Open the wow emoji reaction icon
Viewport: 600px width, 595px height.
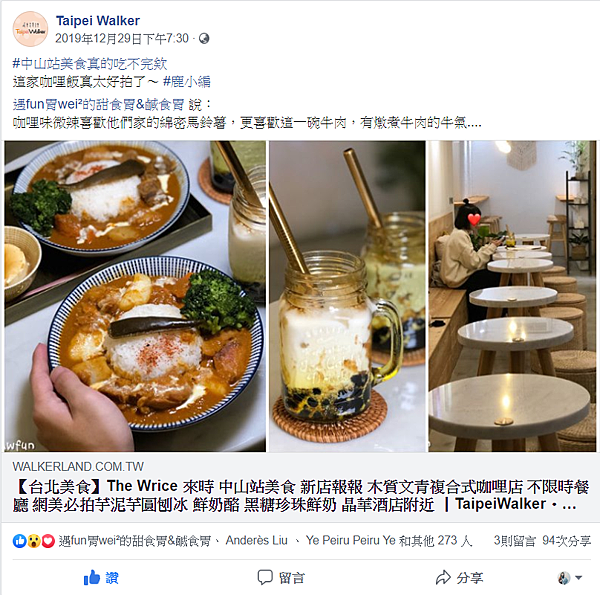[x=34, y=541]
